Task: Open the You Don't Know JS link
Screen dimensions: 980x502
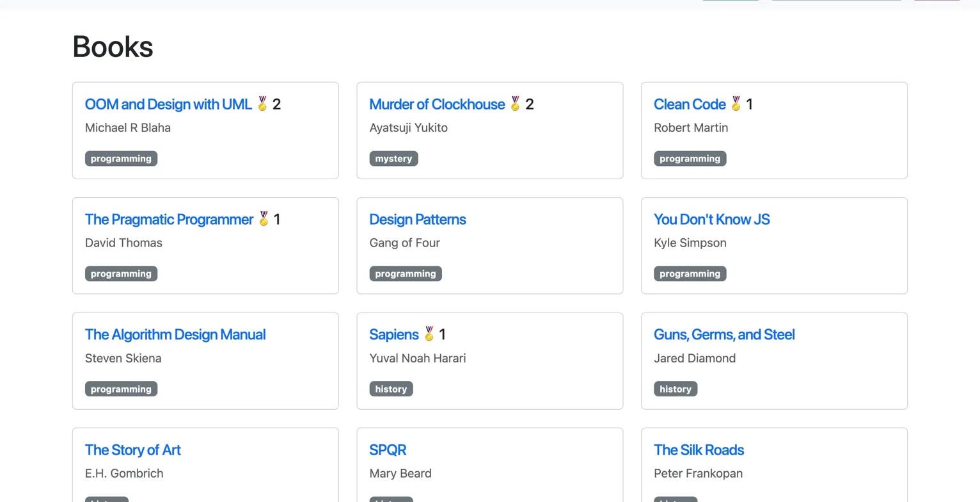Action: point(712,219)
